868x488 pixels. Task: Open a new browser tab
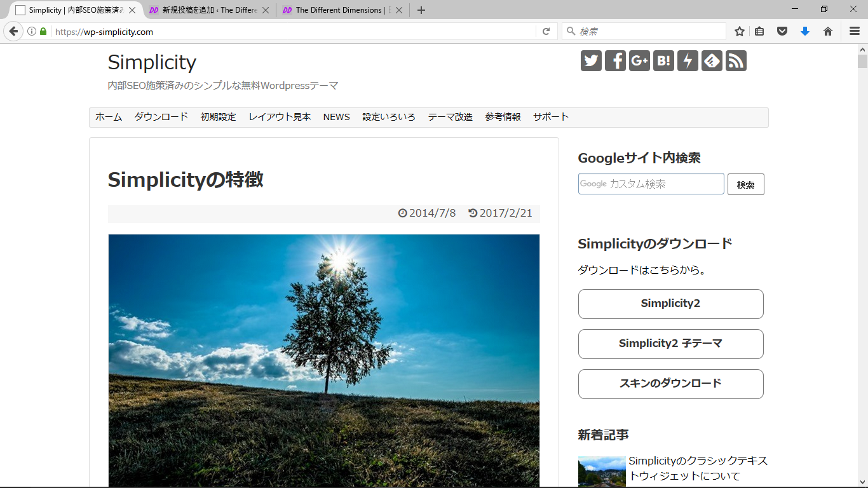[x=421, y=10]
